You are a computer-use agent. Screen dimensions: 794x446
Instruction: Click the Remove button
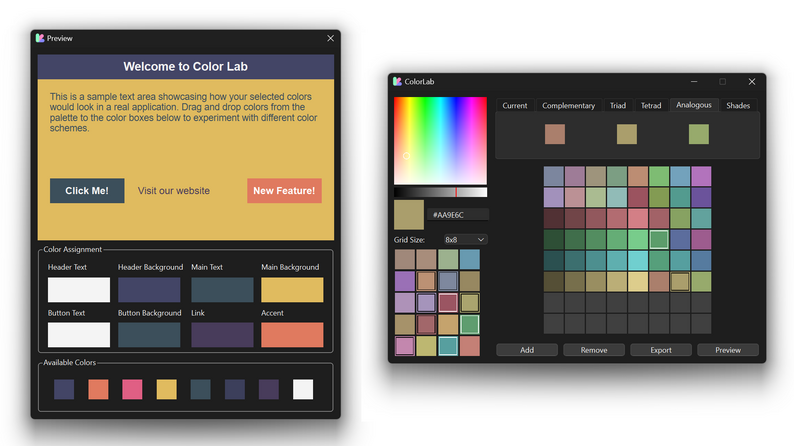[593, 350]
